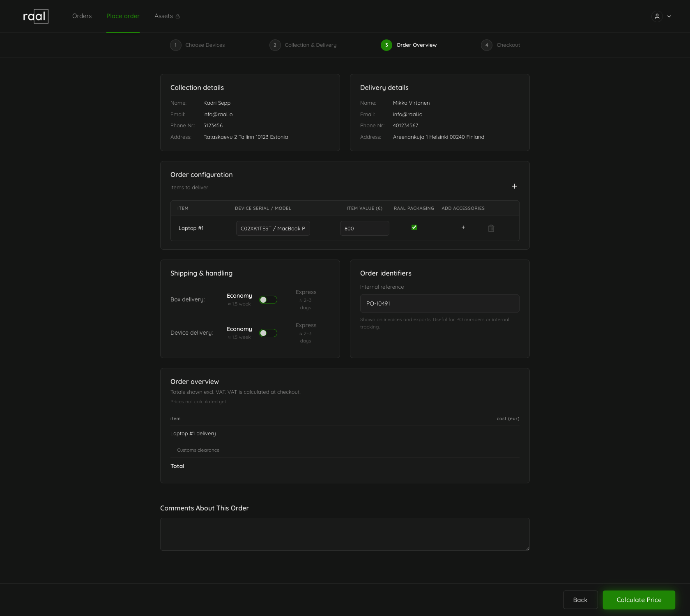Click the Calculate Price button
Viewport: 690px width, 616px height.
(x=639, y=600)
